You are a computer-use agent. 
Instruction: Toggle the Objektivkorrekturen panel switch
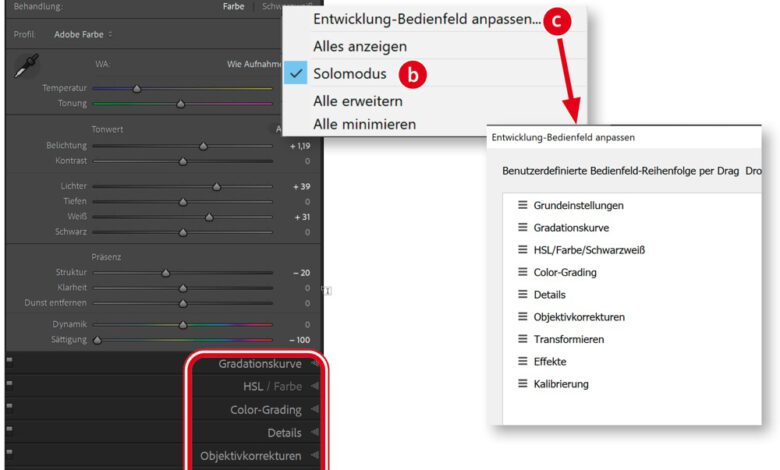[9, 452]
